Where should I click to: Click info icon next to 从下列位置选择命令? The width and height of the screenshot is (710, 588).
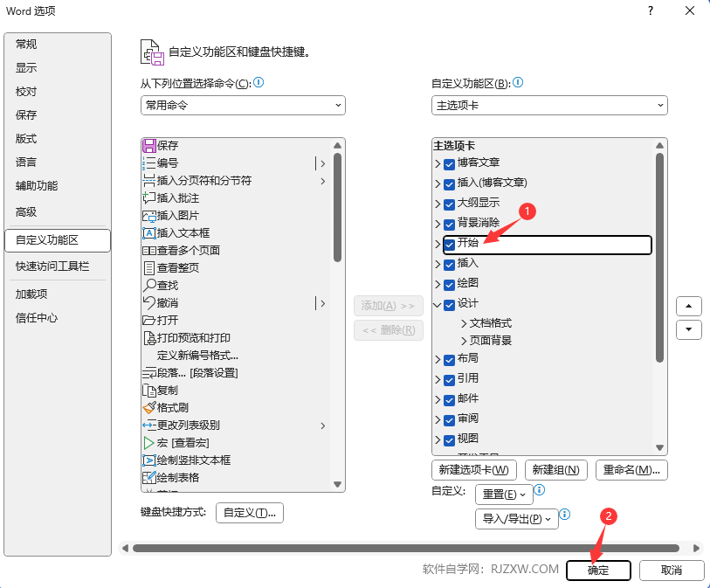[x=258, y=82]
